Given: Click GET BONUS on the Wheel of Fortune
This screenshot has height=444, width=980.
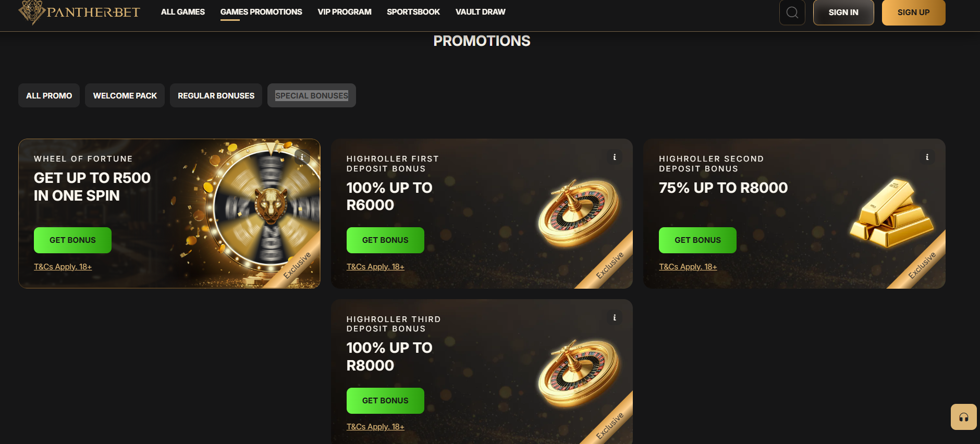Looking at the screenshot, I should tap(72, 240).
